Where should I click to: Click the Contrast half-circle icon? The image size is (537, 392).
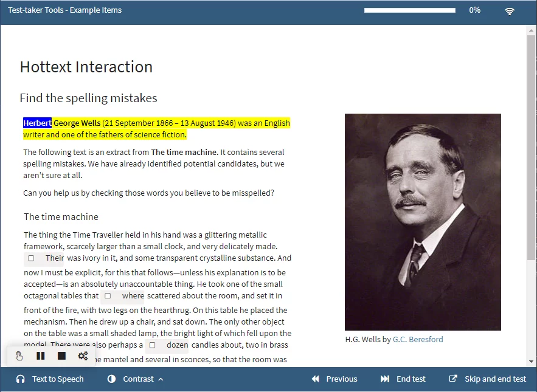click(x=110, y=379)
